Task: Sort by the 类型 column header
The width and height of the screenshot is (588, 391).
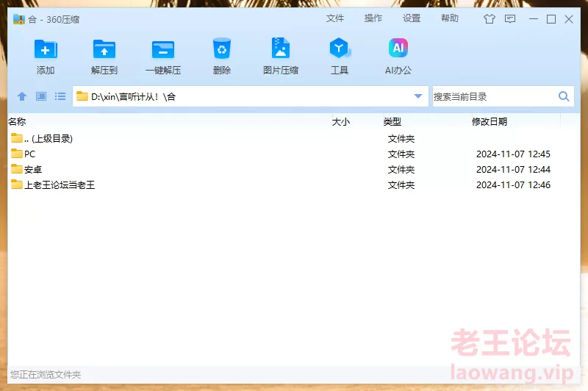Action: (x=392, y=121)
